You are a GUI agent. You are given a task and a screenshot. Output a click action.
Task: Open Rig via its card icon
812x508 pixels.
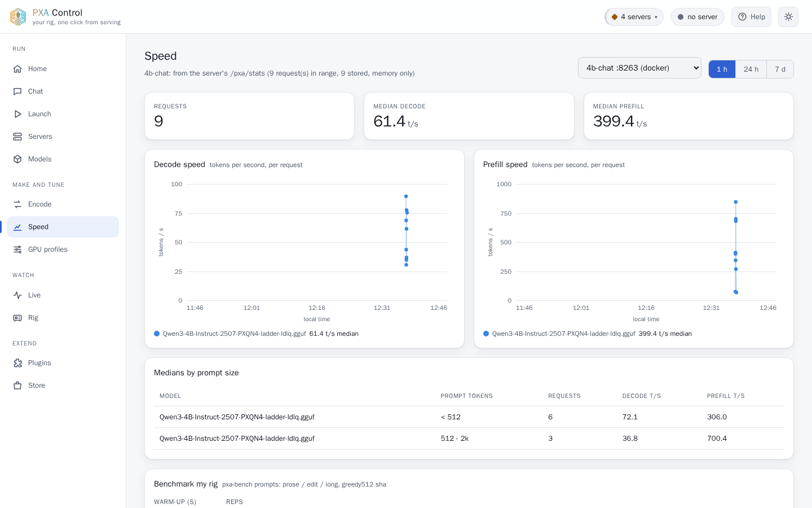[x=17, y=318]
